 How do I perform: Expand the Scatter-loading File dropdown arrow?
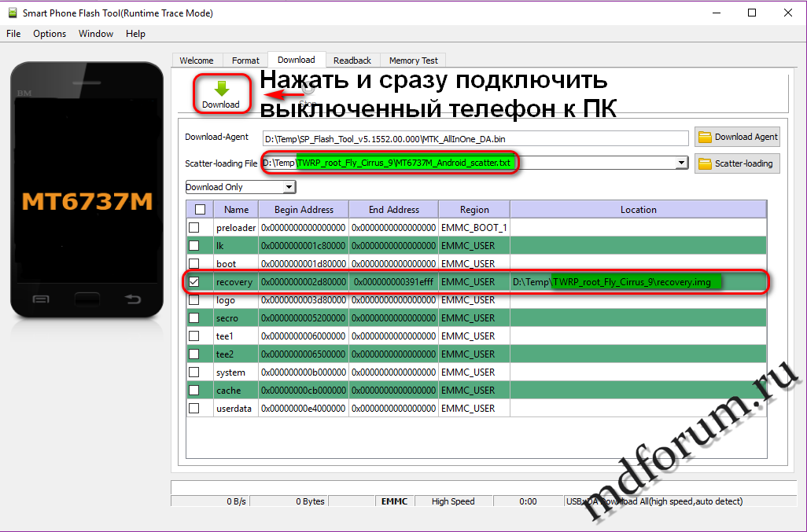[x=681, y=163]
